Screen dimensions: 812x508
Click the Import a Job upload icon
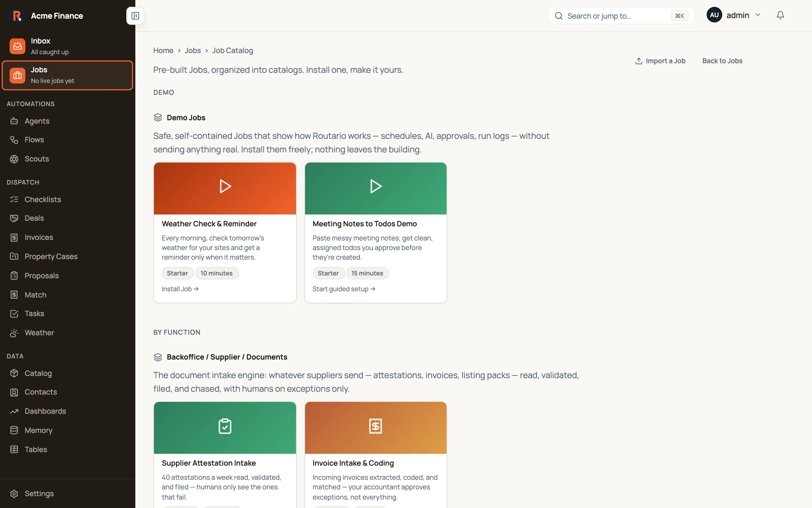(x=639, y=61)
